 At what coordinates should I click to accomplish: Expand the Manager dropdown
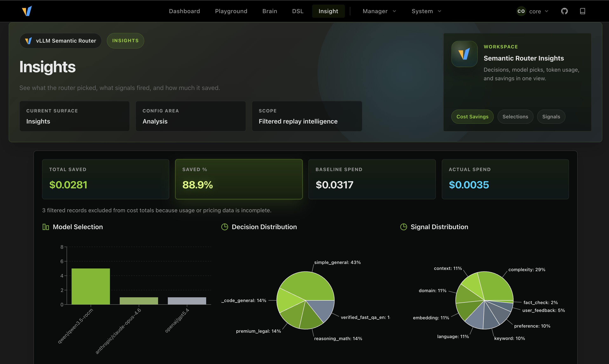[379, 11]
